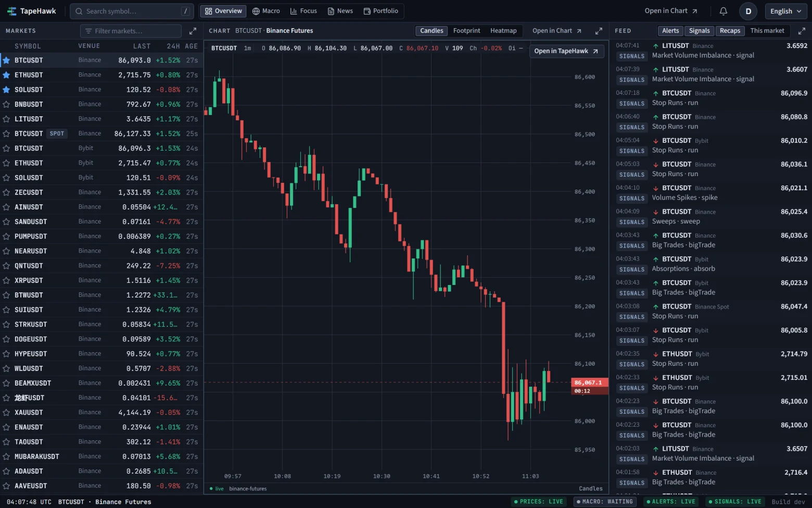Star the LITUSDT market

click(6, 119)
